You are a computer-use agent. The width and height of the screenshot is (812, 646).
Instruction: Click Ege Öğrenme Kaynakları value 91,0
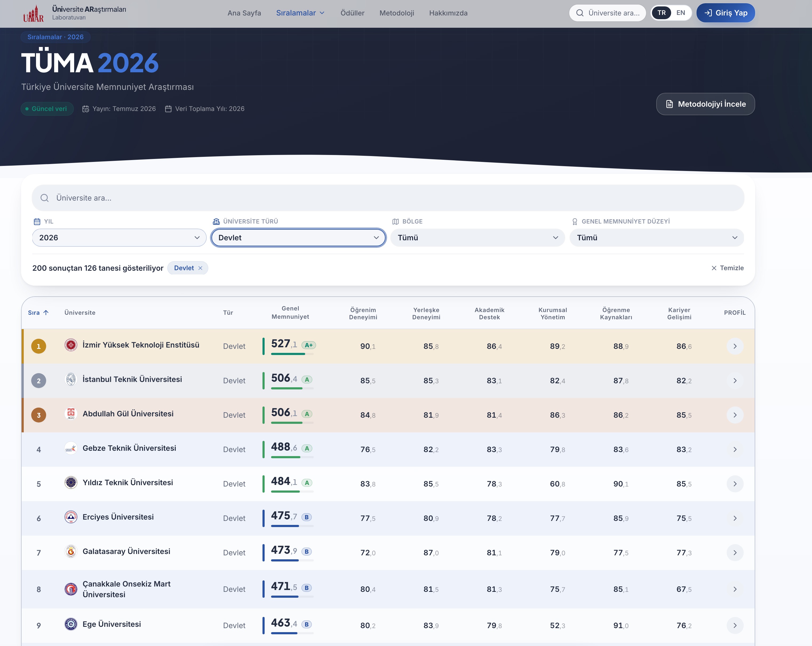pyautogui.click(x=620, y=626)
